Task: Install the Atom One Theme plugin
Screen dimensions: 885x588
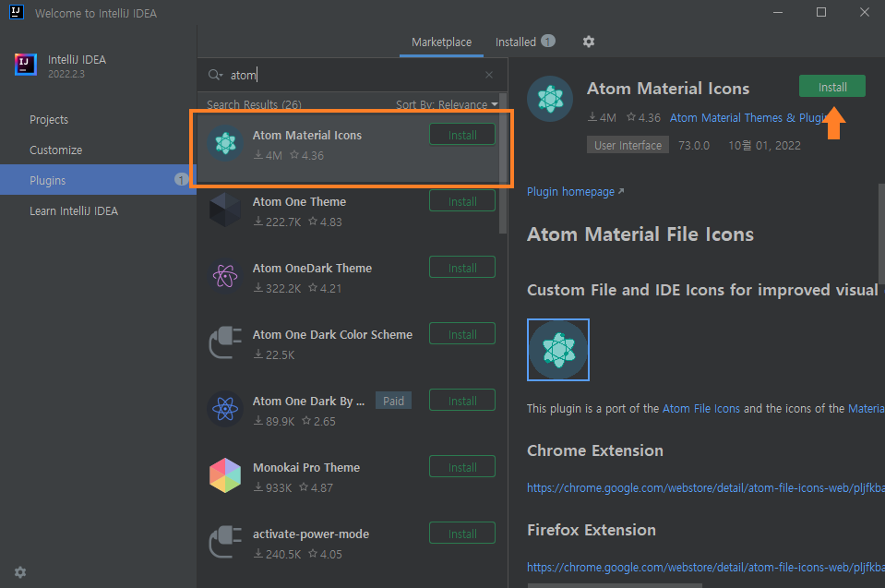Action: coord(462,201)
